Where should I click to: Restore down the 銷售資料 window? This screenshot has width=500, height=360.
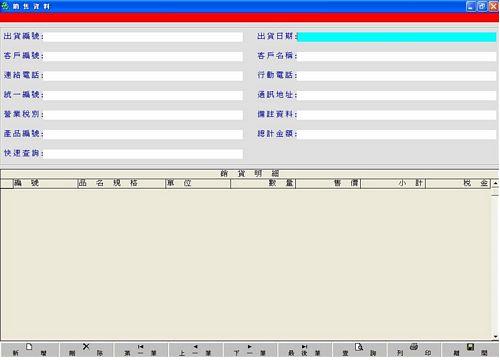click(x=482, y=6)
